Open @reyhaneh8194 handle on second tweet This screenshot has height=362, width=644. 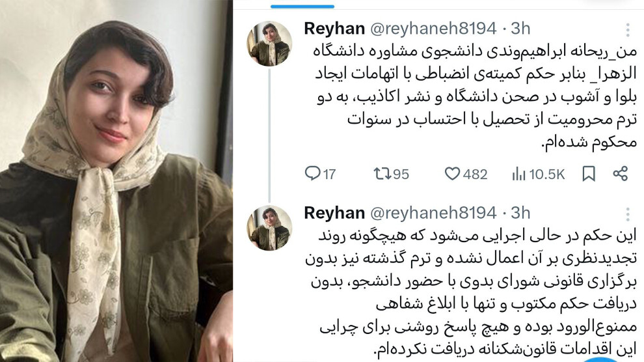coord(433,214)
